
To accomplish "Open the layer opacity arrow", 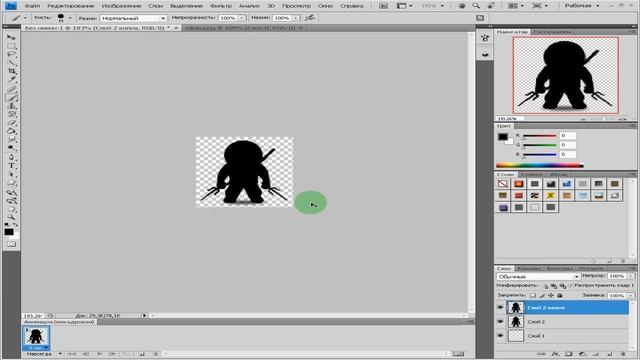I will [x=631, y=276].
